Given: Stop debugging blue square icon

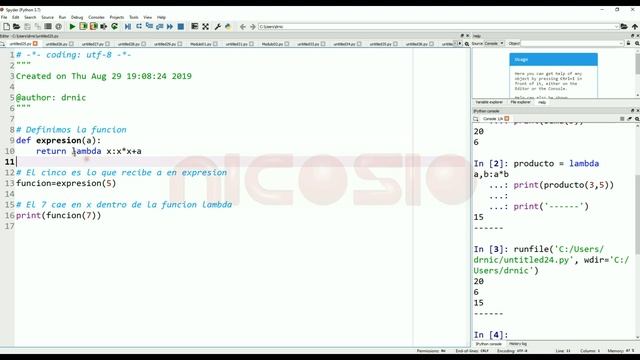Looking at the screenshot, I should (x=180, y=27).
